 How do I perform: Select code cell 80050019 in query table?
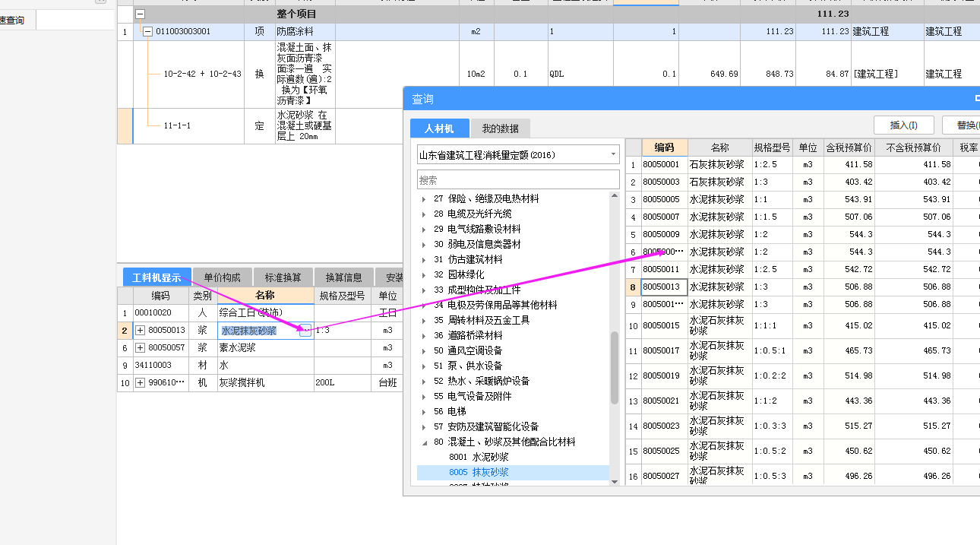(664, 376)
